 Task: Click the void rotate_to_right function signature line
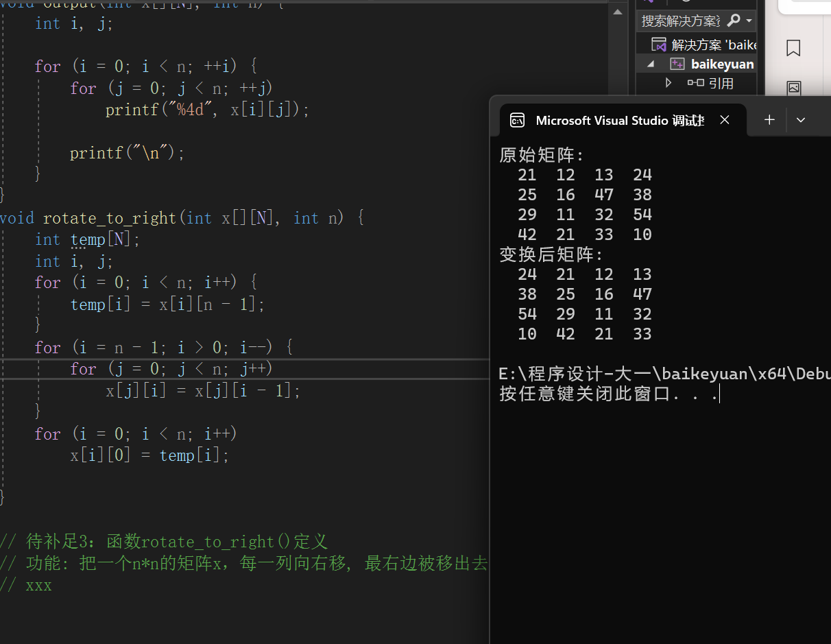(x=182, y=218)
